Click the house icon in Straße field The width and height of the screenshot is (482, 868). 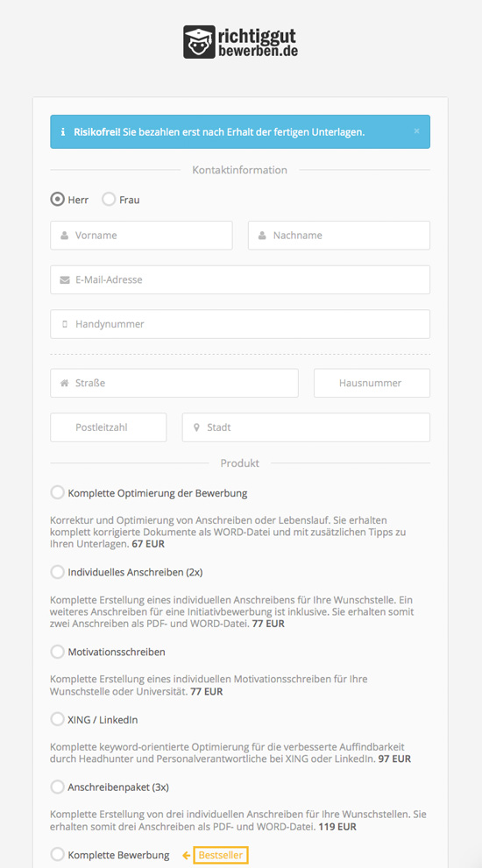[64, 383]
